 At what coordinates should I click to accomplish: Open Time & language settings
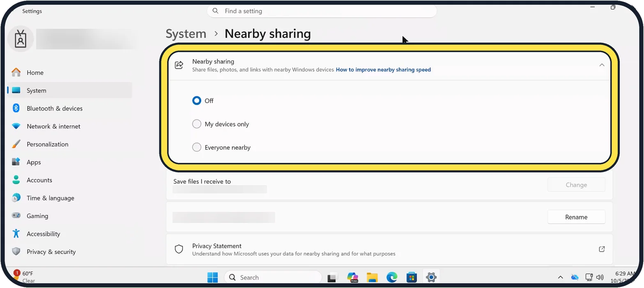tap(69, 198)
